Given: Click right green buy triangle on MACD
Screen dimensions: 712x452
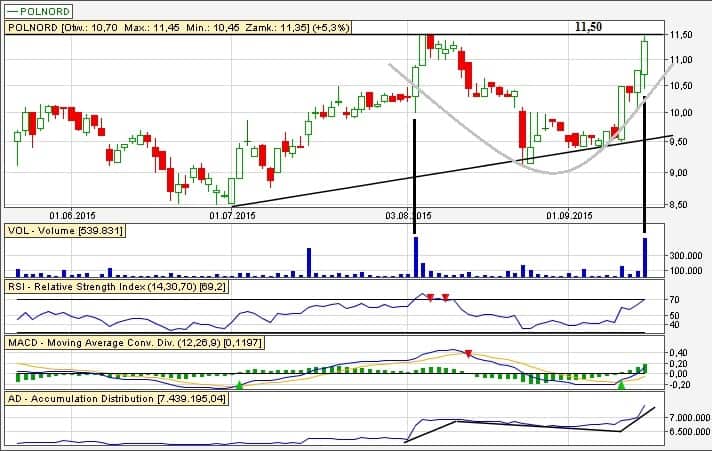Looking at the screenshot, I should pyautogui.click(x=621, y=384).
